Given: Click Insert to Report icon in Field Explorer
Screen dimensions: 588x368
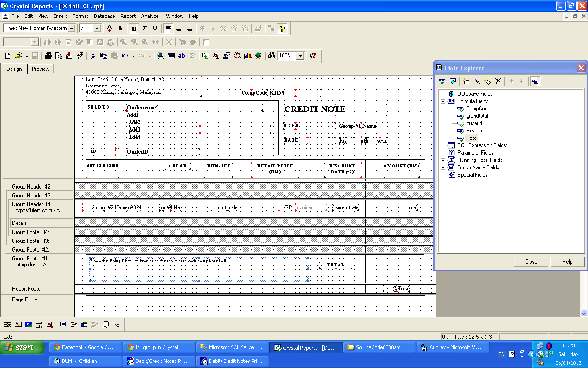Looking at the screenshot, I should pyautogui.click(x=442, y=81).
